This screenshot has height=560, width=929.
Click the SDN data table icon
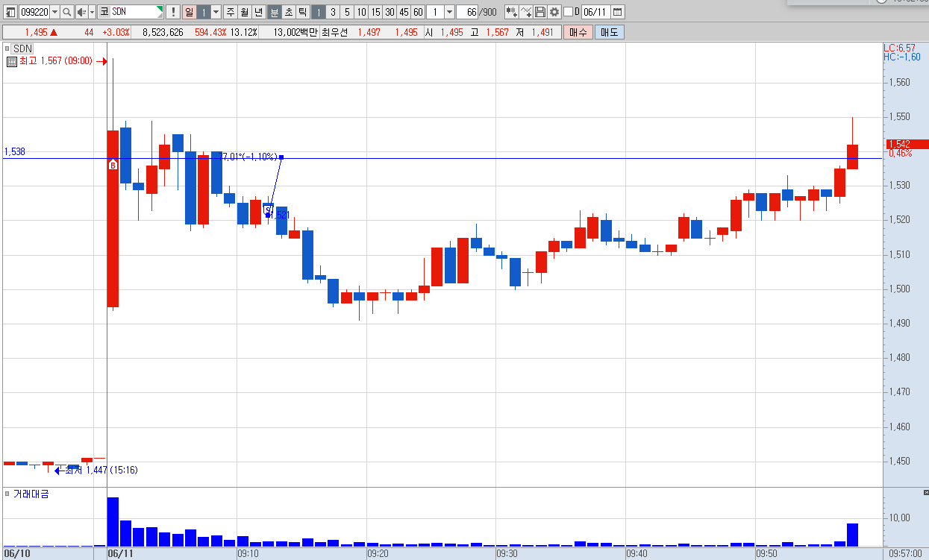11,61
